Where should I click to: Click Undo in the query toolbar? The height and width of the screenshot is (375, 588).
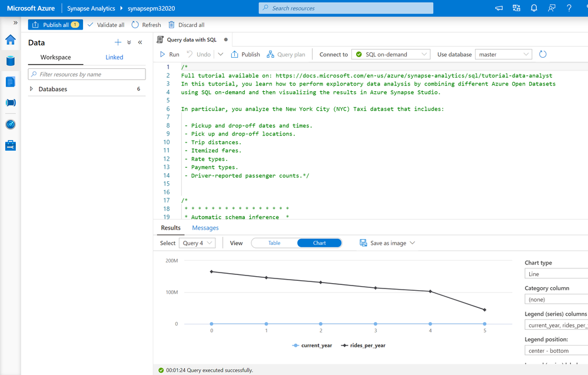pos(199,54)
